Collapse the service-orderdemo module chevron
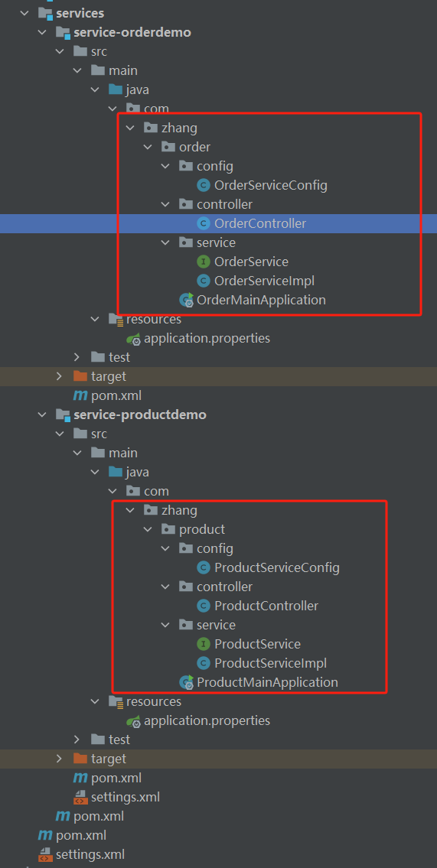The image size is (437, 868). click(x=42, y=32)
